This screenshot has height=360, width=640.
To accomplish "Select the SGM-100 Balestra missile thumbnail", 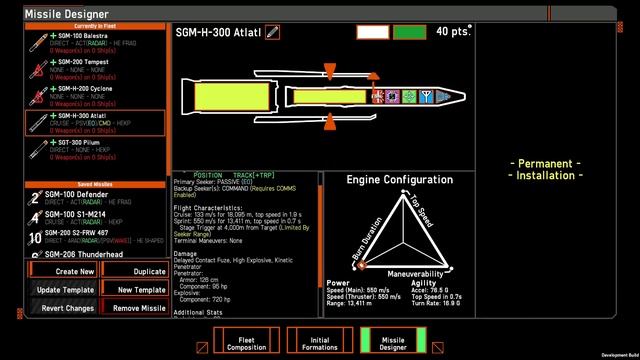I will 38,43.
